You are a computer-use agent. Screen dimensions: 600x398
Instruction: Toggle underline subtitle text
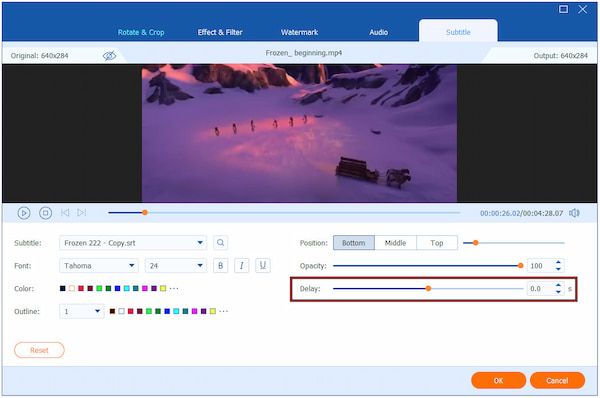(x=263, y=266)
